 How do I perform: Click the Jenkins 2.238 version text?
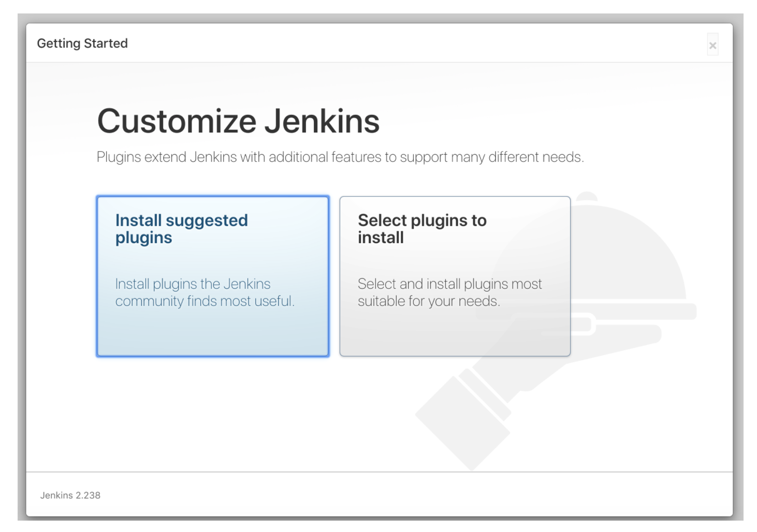click(x=70, y=495)
